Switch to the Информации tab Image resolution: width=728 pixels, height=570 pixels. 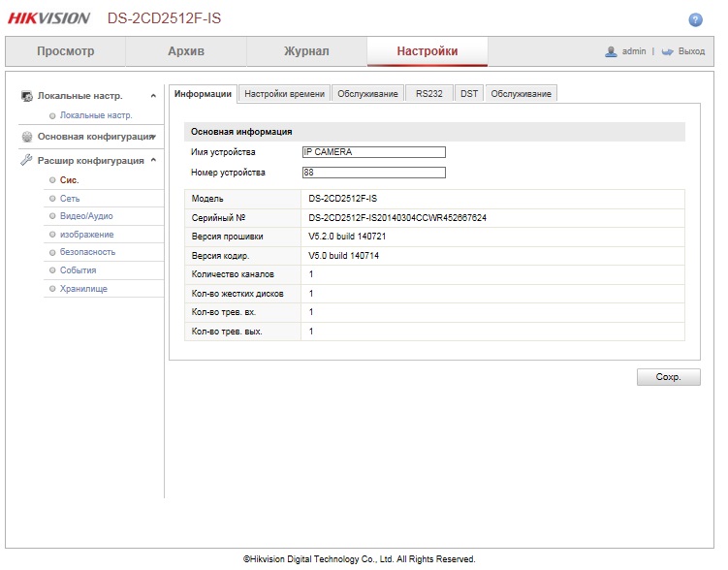tap(203, 94)
